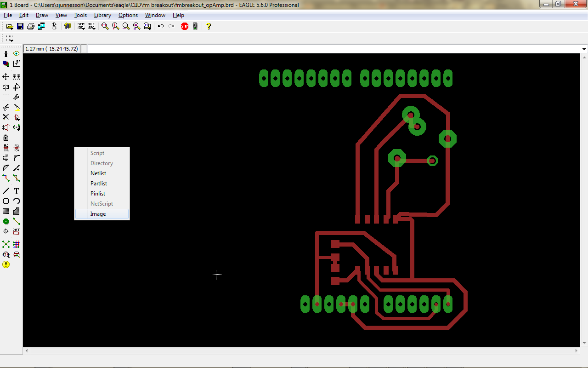Open the File menu
Screen dimensions: 588x368
coord(8,15)
